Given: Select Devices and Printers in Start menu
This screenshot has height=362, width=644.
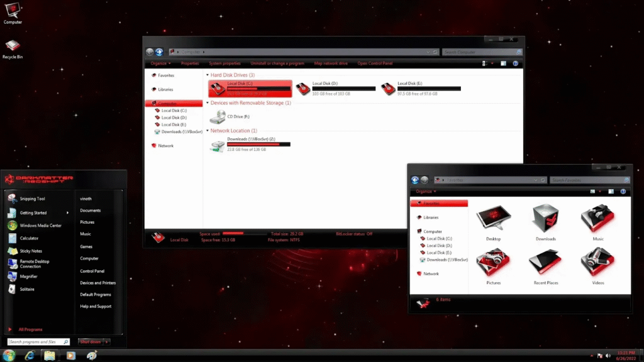Looking at the screenshot, I should pyautogui.click(x=97, y=283).
